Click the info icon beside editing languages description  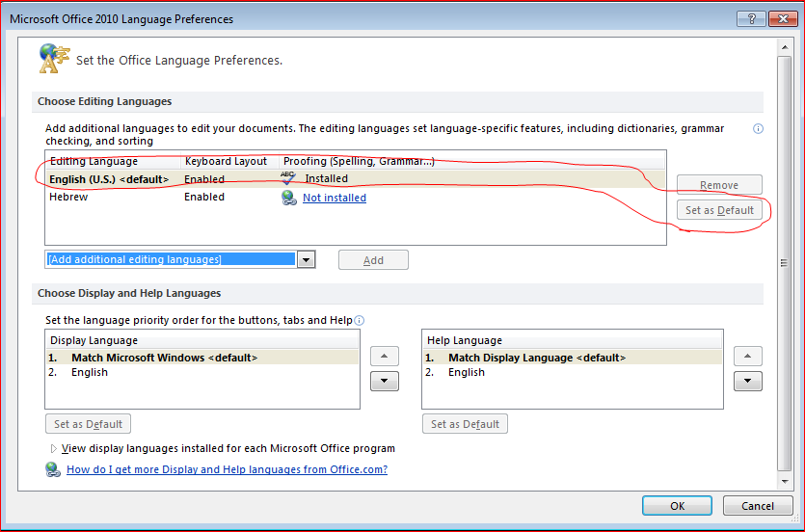coord(758,129)
